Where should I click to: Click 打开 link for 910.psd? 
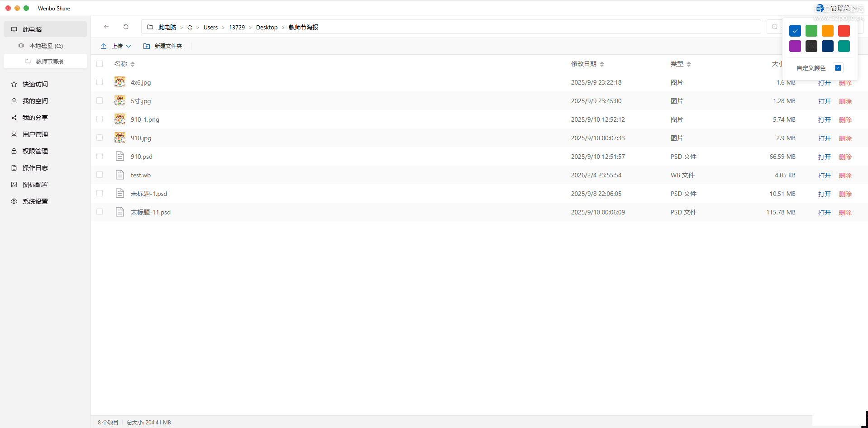pyautogui.click(x=824, y=157)
